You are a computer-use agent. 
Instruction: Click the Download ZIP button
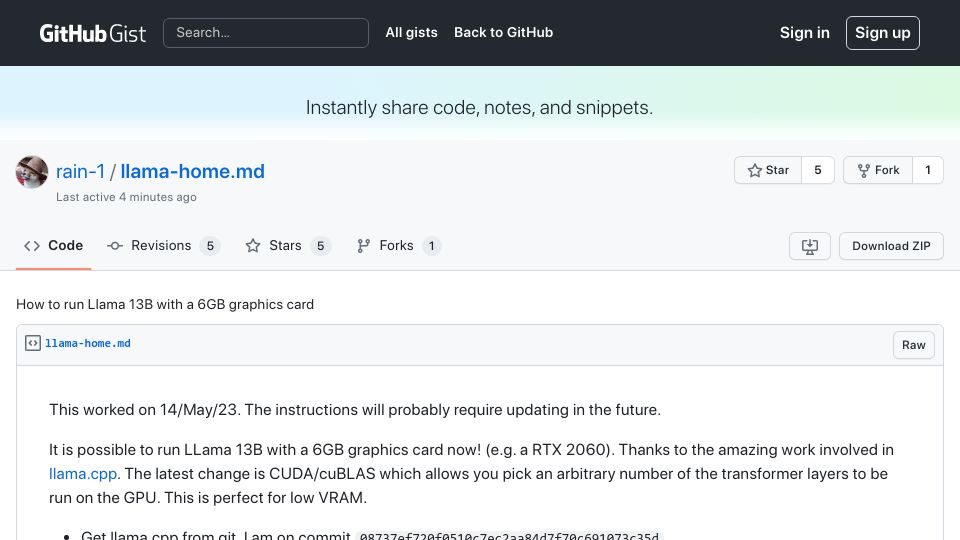[891, 246]
